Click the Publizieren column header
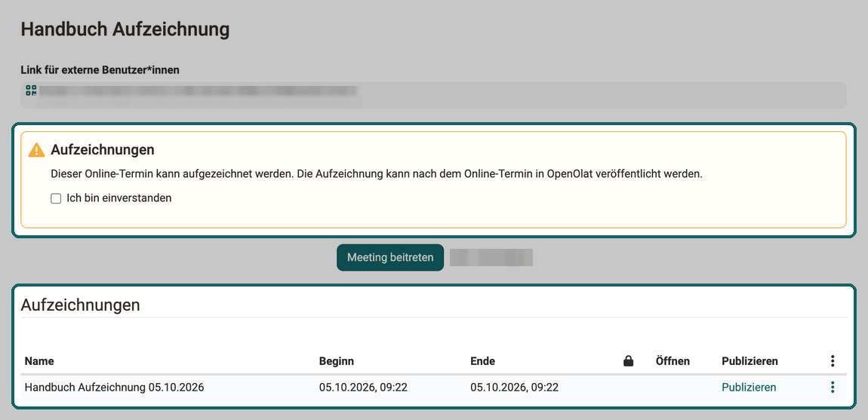 point(749,361)
